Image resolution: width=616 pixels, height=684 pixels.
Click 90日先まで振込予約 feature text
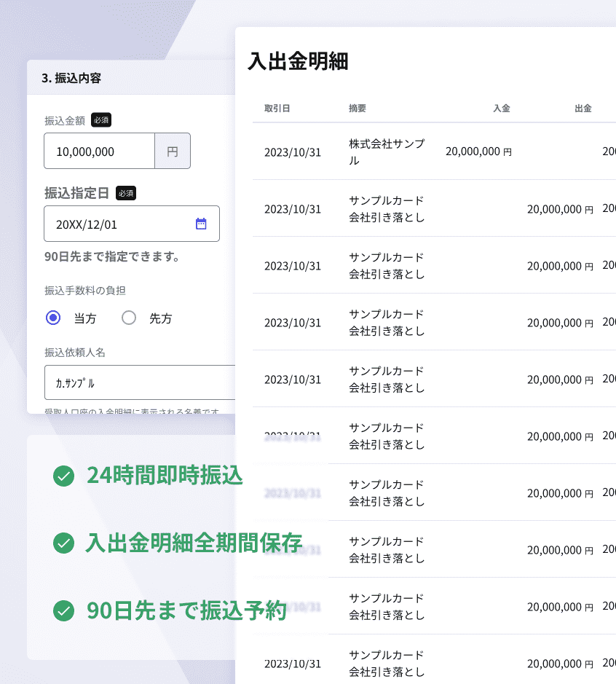(186, 610)
